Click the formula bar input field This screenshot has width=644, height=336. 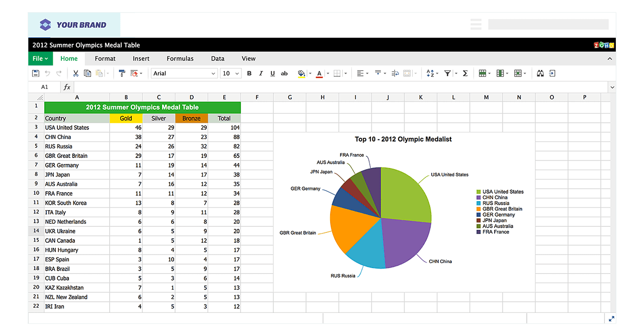pos(341,87)
